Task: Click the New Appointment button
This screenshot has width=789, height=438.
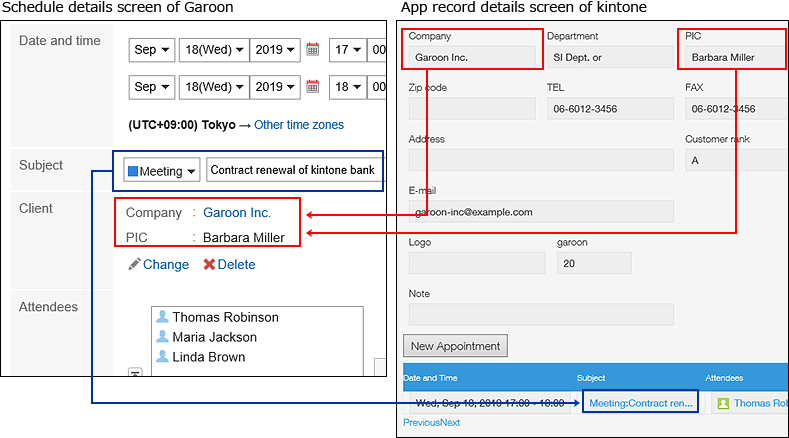Action: pos(455,346)
